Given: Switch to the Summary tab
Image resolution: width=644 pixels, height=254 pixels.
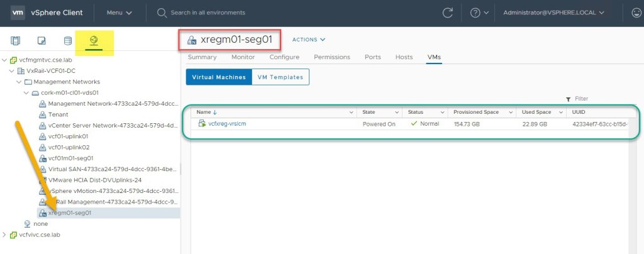Looking at the screenshot, I should tap(202, 57).
